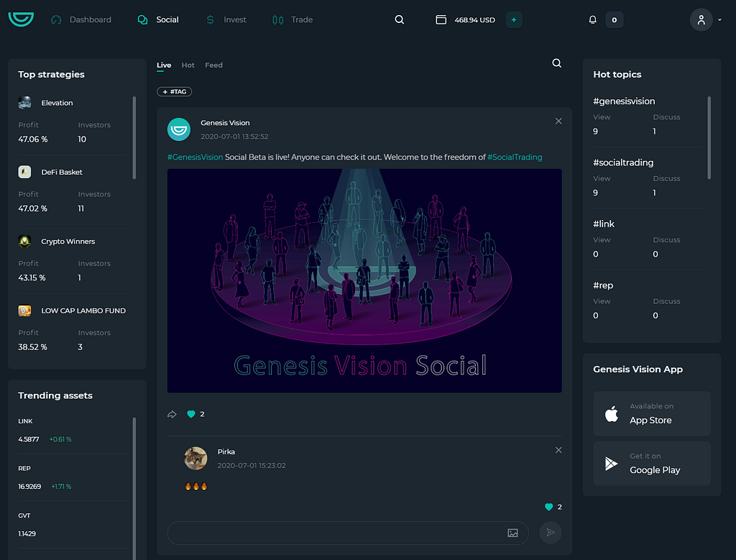Viewport: 736px width, 560px height.
Task: Open Pirka's profile name
Action: tap(226, 451)
